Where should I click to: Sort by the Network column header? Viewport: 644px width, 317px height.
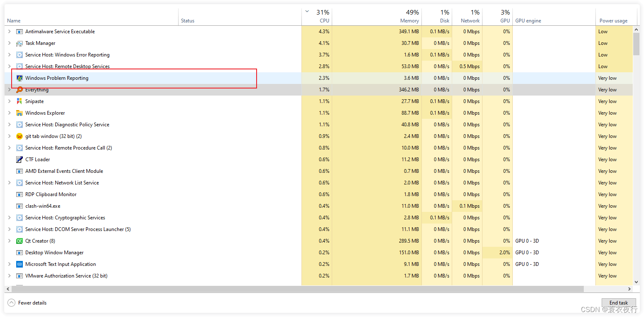click(467, 17)
